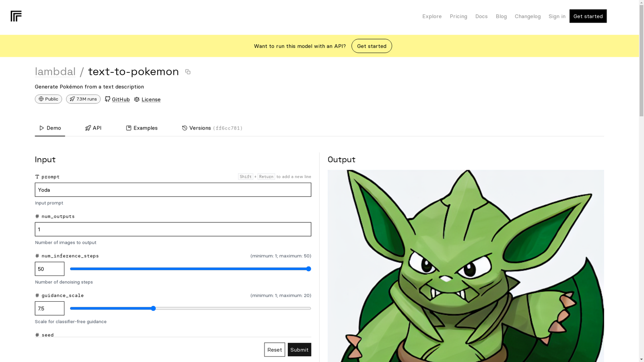Submit the prompt
The width and height of the screenshot is (644, 362).
(299, 350)
